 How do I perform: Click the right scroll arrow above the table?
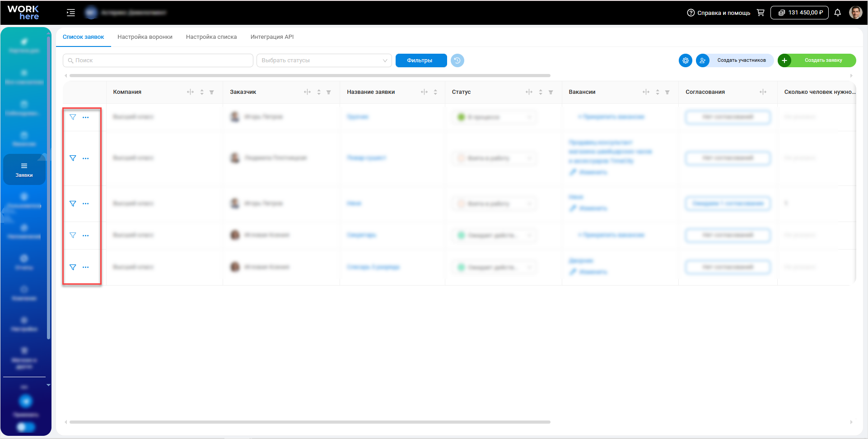[851, 75]
